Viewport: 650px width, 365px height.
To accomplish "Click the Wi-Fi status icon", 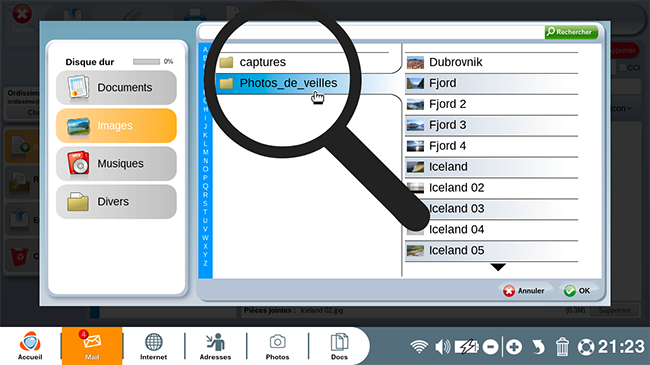I will tap(419, 347).
